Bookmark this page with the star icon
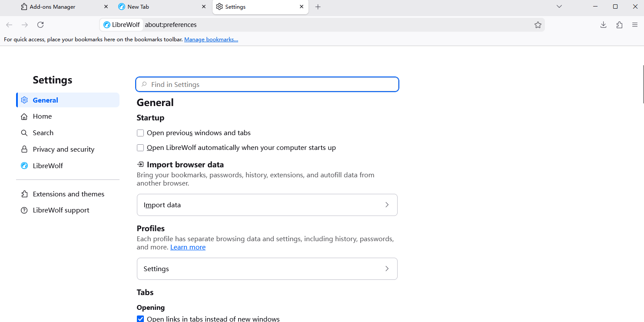 click(538, 25)
